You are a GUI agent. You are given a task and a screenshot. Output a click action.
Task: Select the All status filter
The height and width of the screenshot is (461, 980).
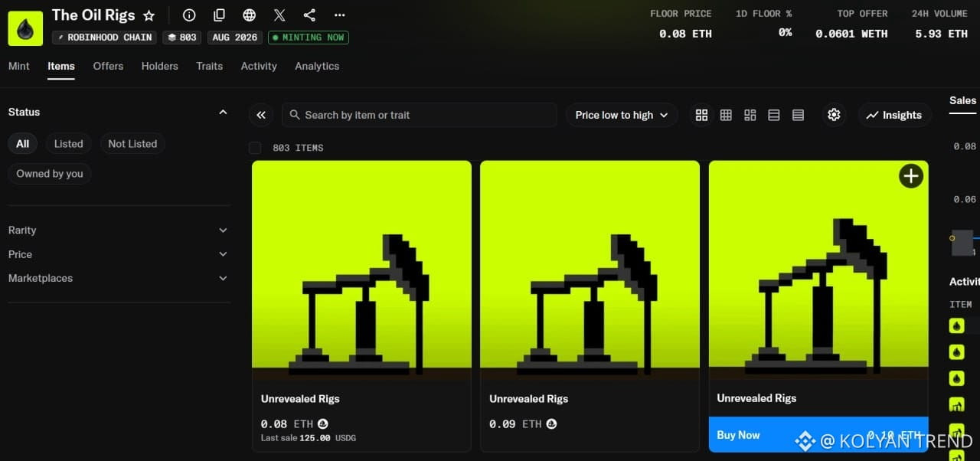pos(23,144)
